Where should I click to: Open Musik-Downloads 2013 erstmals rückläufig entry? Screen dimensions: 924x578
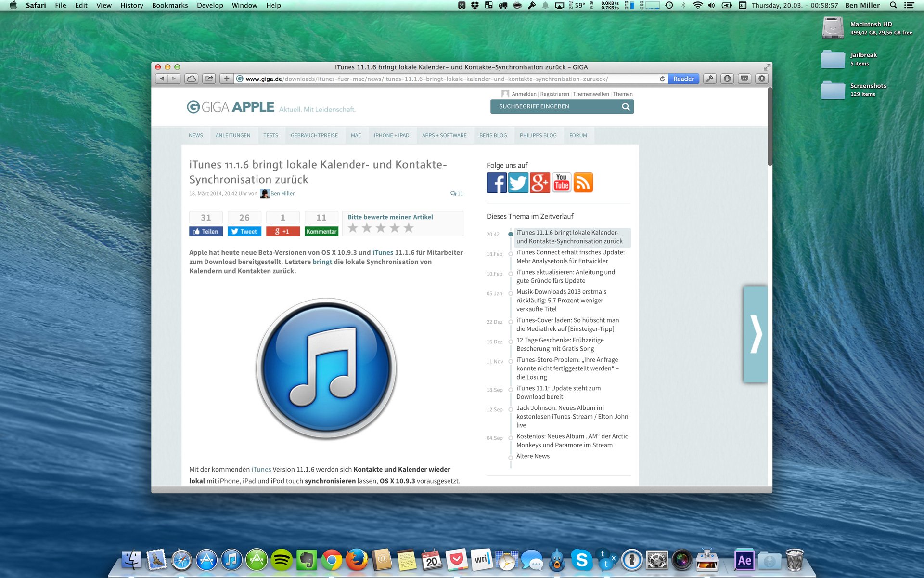[561, 300]
